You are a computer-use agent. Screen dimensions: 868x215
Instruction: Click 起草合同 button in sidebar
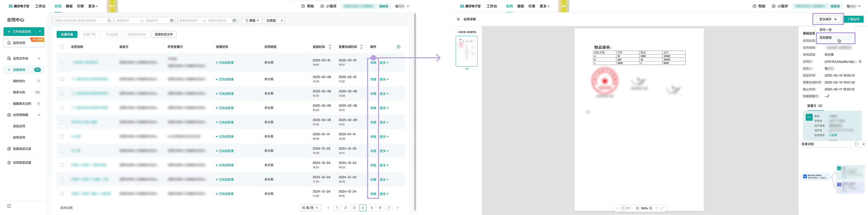pyautogui.click(x=24, y=43)
